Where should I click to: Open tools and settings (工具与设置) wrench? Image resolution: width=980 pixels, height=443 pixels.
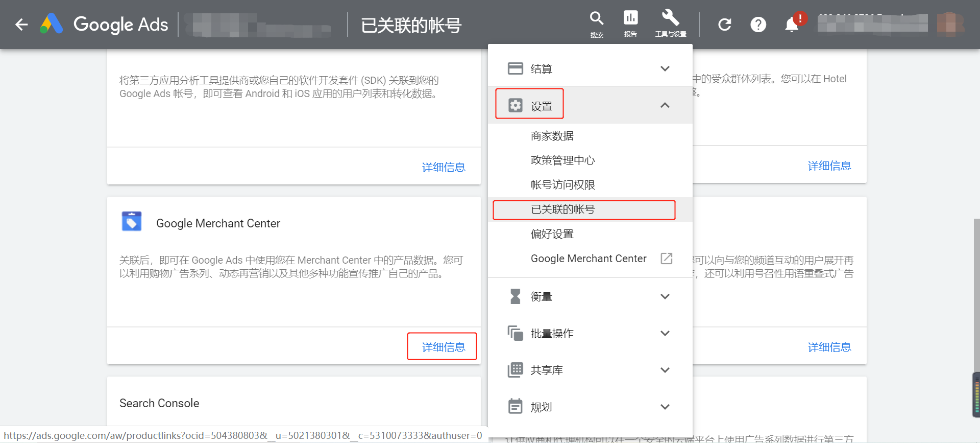pyautogui.click(x=671, y=24)
